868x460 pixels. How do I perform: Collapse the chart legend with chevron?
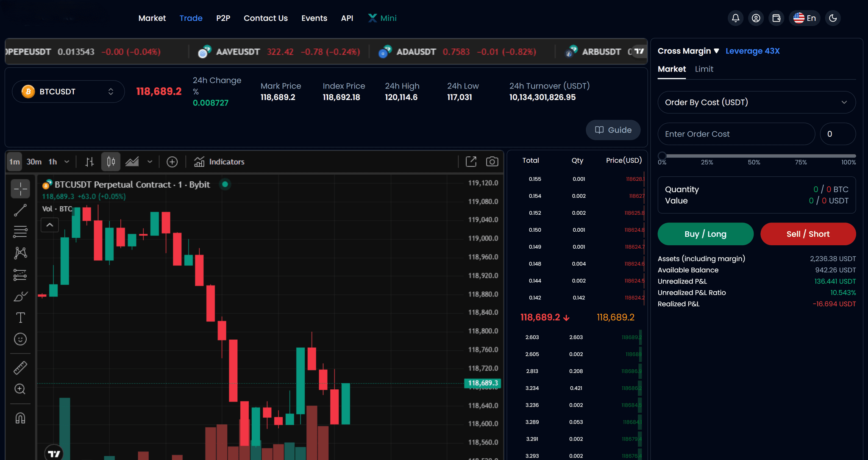(x=50, y=225)
